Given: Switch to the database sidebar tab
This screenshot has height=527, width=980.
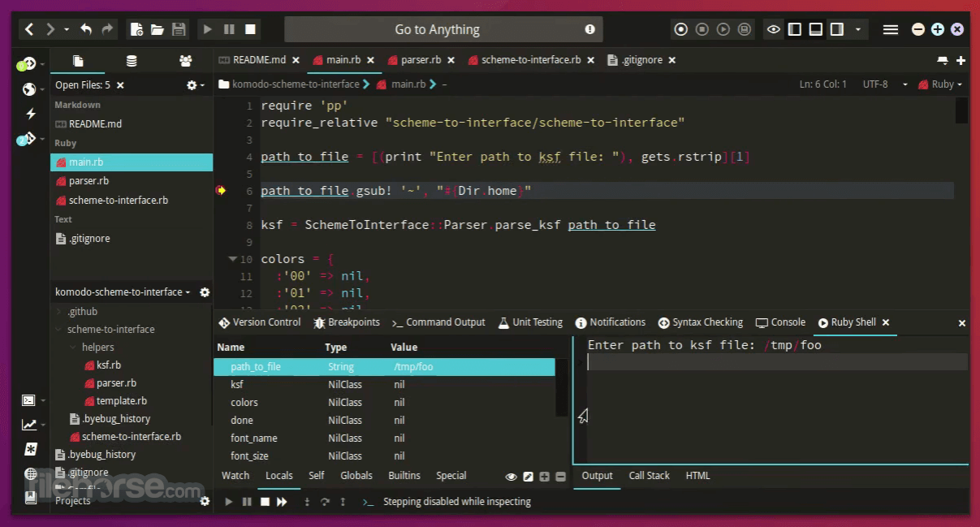Looking at the screenshot, I should coord(132,61).
